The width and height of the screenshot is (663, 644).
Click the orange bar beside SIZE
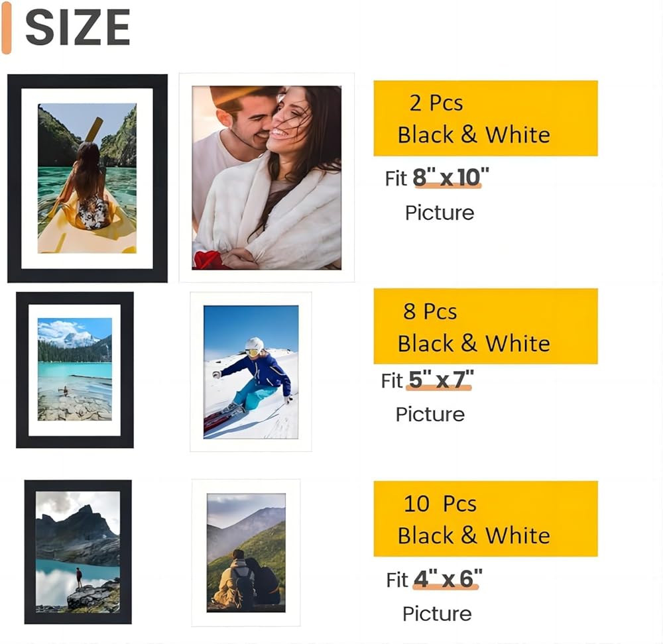tap(7, 31)
